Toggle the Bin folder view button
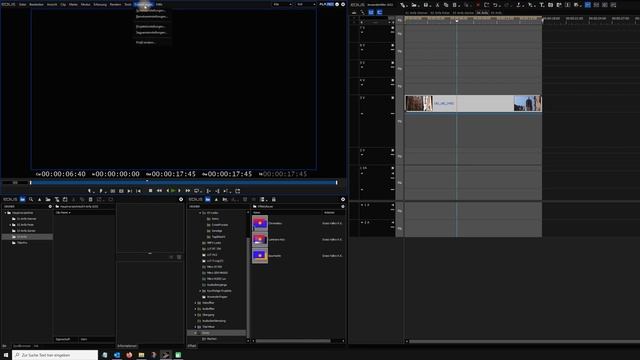The height and width of the screenshot is (360, 640). pos(22,200)
